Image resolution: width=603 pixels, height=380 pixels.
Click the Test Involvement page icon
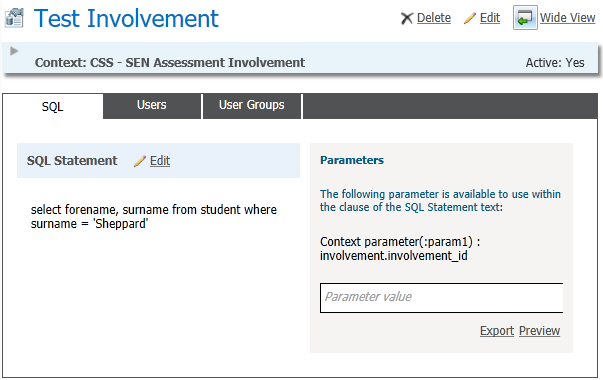pos(14,18)
